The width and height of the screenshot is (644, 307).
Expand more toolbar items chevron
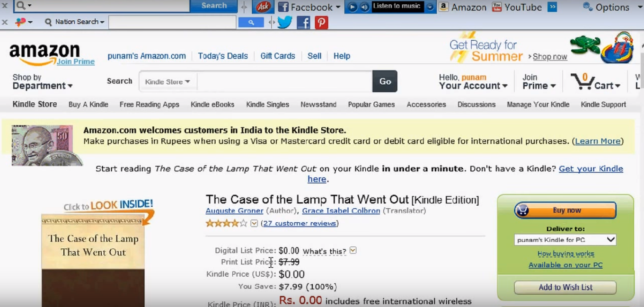pos(552,7)
